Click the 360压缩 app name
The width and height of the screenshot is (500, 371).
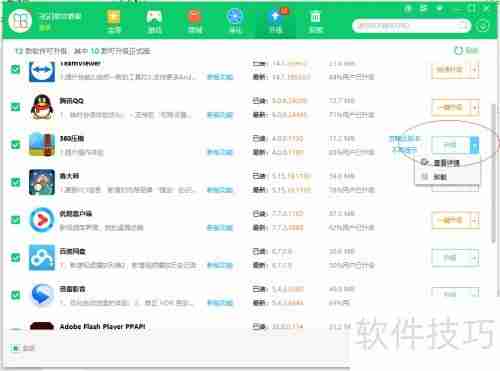72,138
